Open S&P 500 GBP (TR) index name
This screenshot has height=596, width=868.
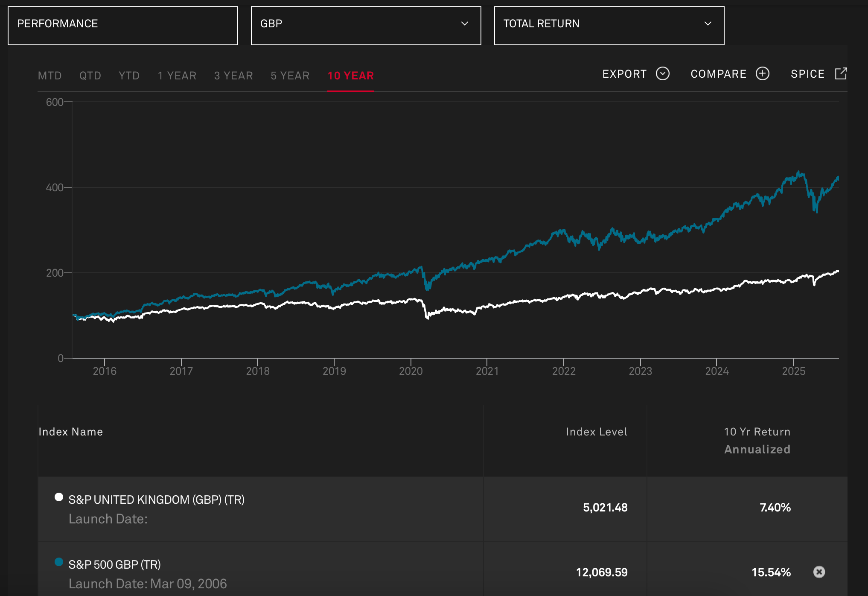click(114, 564)
